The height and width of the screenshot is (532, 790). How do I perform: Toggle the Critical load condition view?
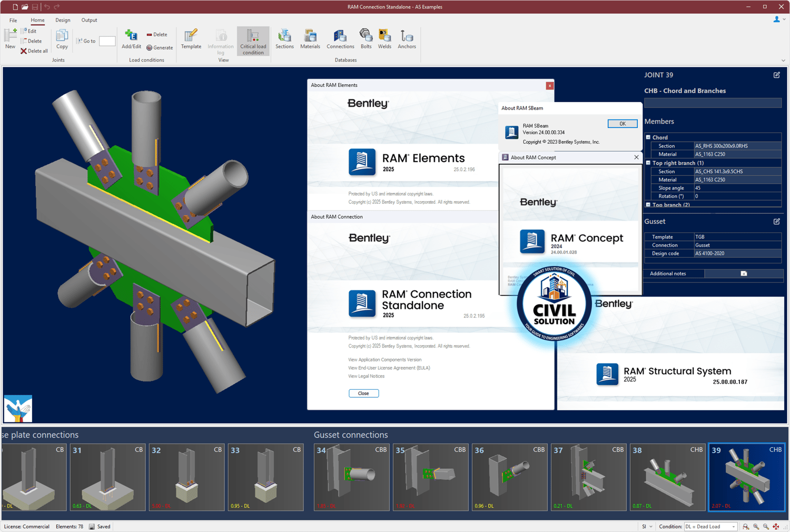pos(253,41)
